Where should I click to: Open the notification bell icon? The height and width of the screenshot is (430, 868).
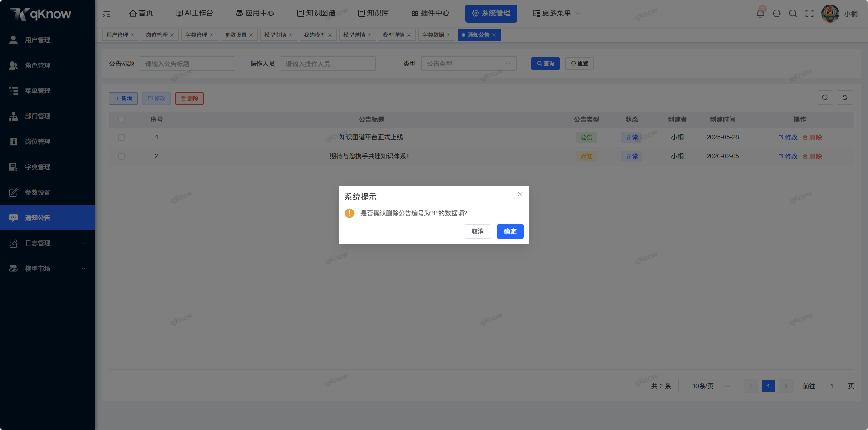coord(760,13)
